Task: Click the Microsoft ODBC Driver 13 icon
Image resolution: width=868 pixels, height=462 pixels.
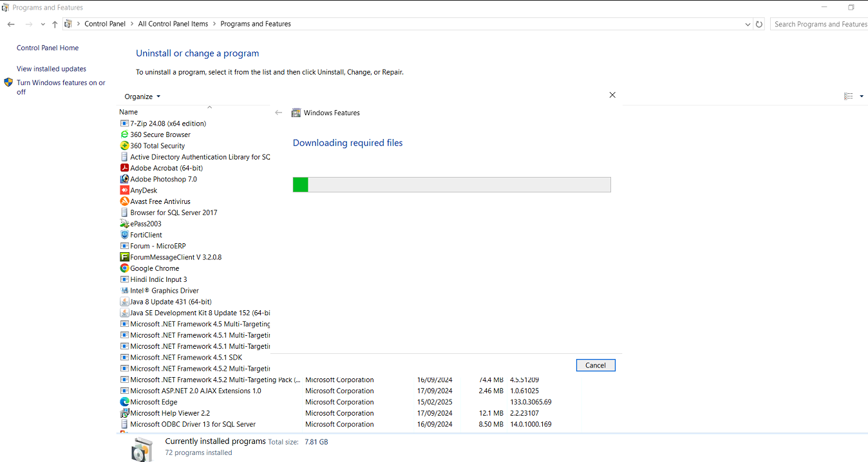Action: 124,425
